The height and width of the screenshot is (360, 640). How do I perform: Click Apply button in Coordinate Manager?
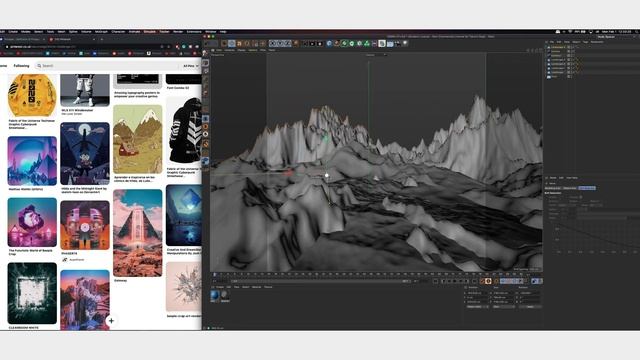pyautogui.click(x=530, y=307)
